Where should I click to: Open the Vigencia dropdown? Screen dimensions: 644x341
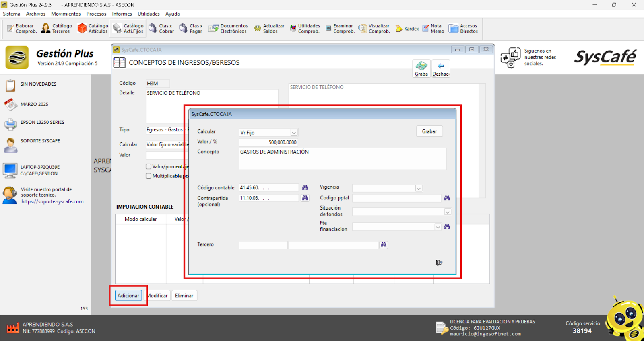click(x=419, y=188)
